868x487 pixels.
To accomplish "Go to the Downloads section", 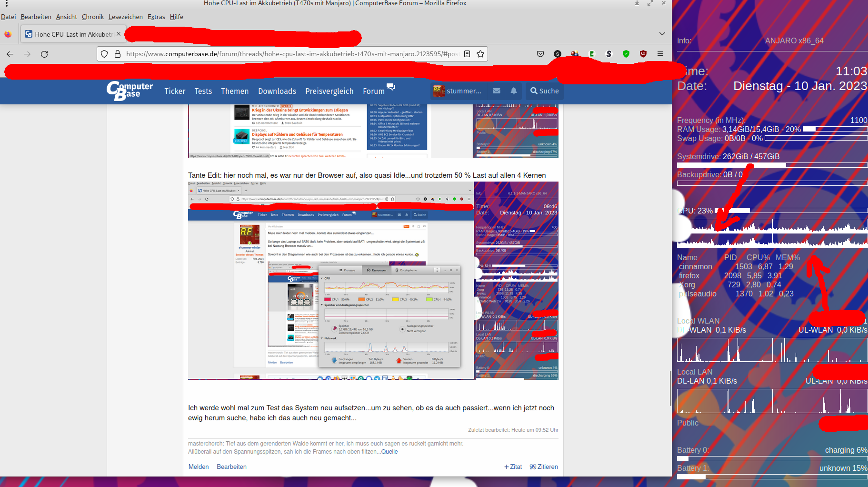I will click(x=277, y=91).
